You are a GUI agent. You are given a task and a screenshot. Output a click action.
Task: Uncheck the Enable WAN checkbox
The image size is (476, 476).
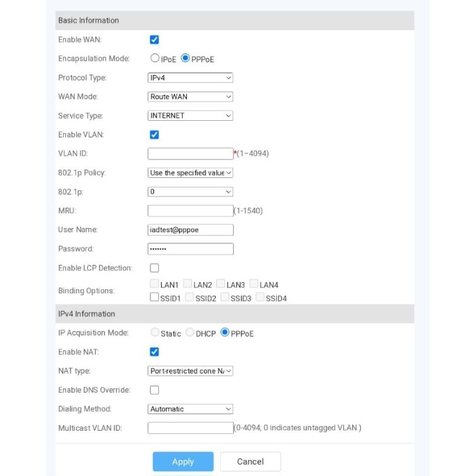154,40
